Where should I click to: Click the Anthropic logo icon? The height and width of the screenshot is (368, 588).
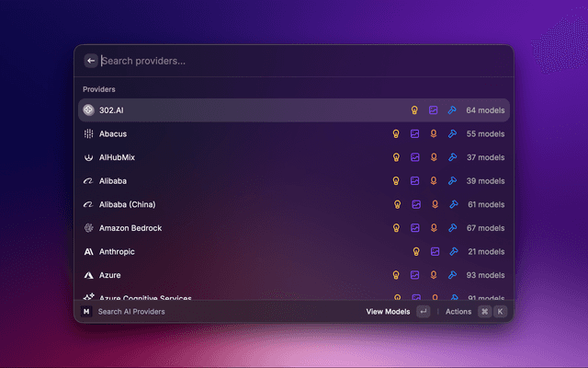point(89,251)
